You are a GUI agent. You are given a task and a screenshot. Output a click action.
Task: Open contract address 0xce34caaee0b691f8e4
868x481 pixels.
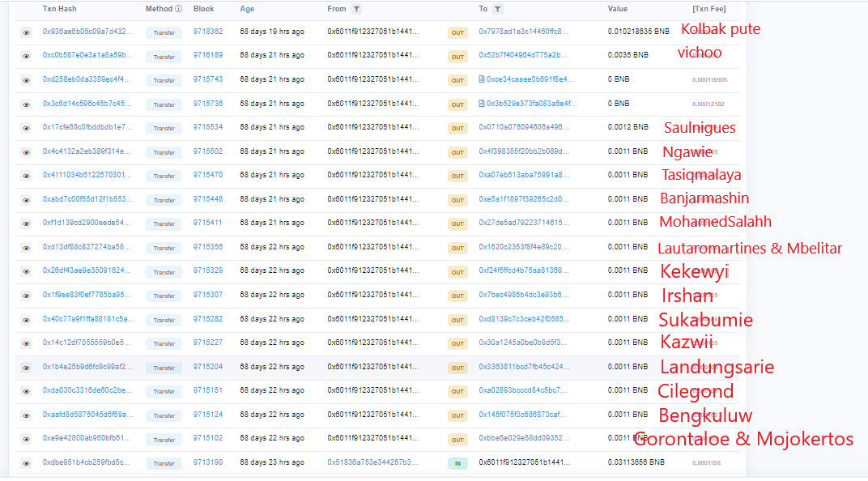530,79
